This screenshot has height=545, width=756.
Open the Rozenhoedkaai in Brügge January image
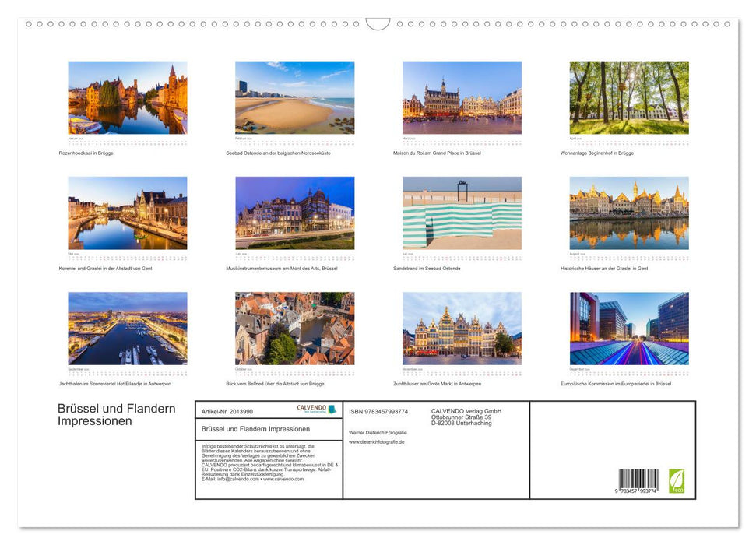pyautogui.click(x=127, y=97)
